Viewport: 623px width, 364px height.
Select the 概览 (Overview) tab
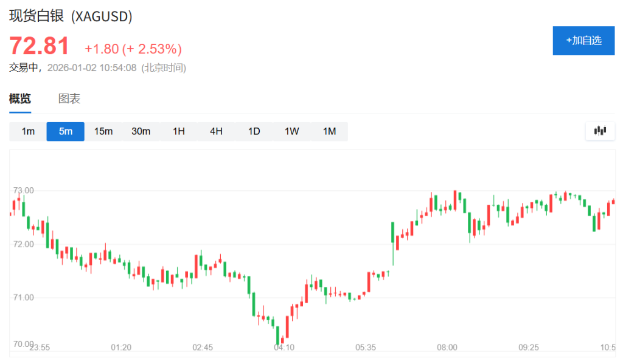(x=20, y=98)
